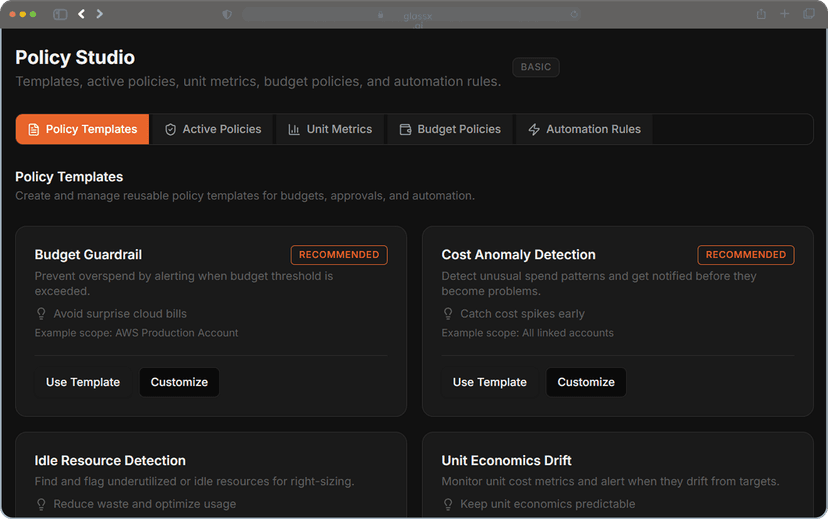This screenshot has height=519, width=828.
Task: Click 'Catch cost spikes early' text
Action: click(522, 314)
